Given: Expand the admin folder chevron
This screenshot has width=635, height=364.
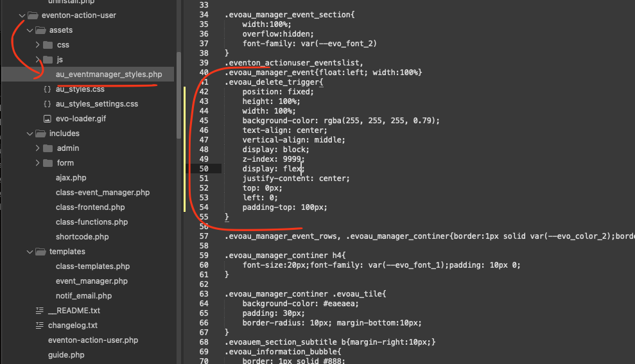Looking at the screenshot, I should [x=37, y=148].
